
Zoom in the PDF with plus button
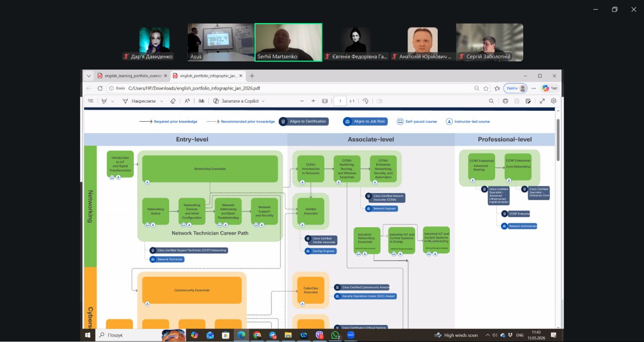click(313, 101)
